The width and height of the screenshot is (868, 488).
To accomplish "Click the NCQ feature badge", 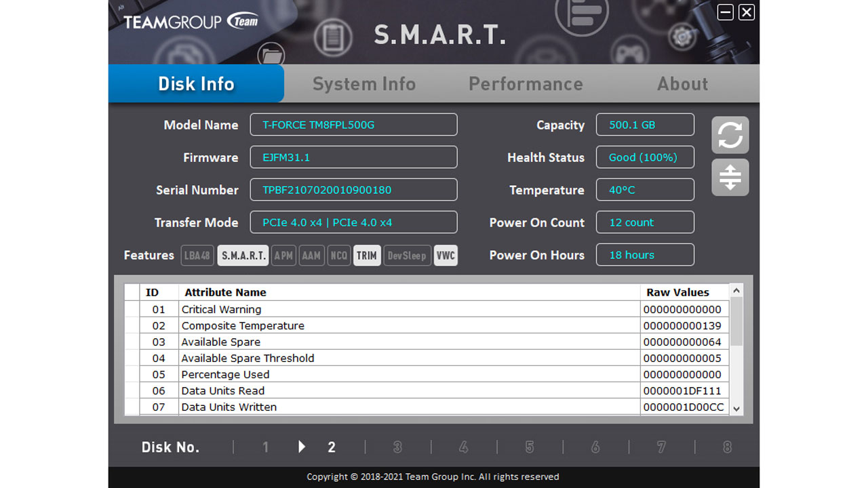I will (x=338, y=256).
